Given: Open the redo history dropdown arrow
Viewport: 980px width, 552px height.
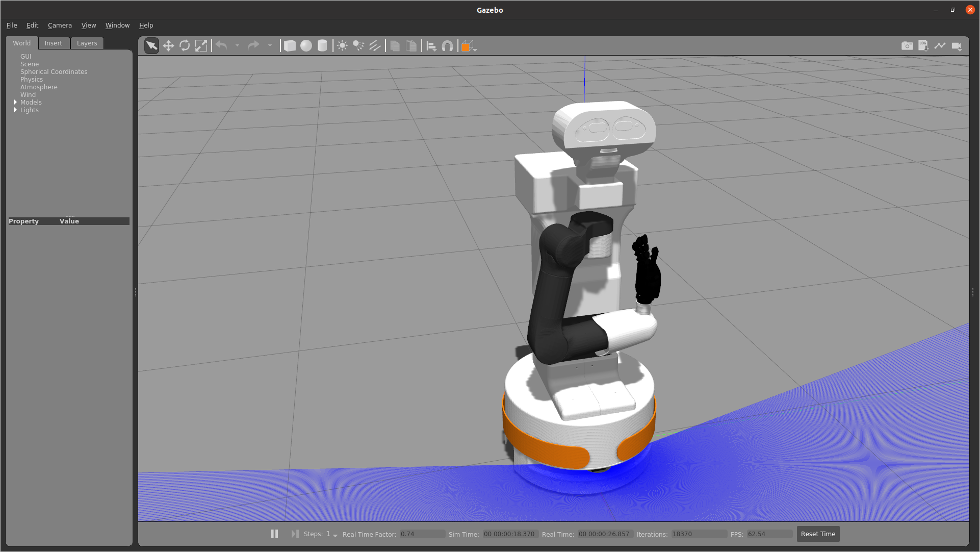Looking at the screenshot, I should (x=270, y=46).
